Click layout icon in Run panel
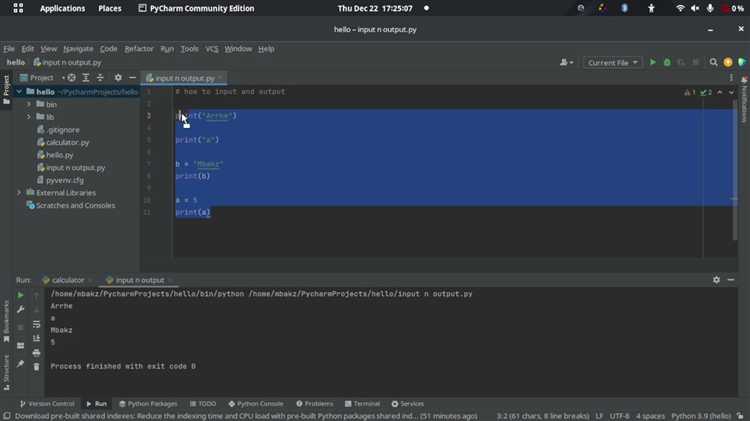750x421 pixels. point(20,346)
